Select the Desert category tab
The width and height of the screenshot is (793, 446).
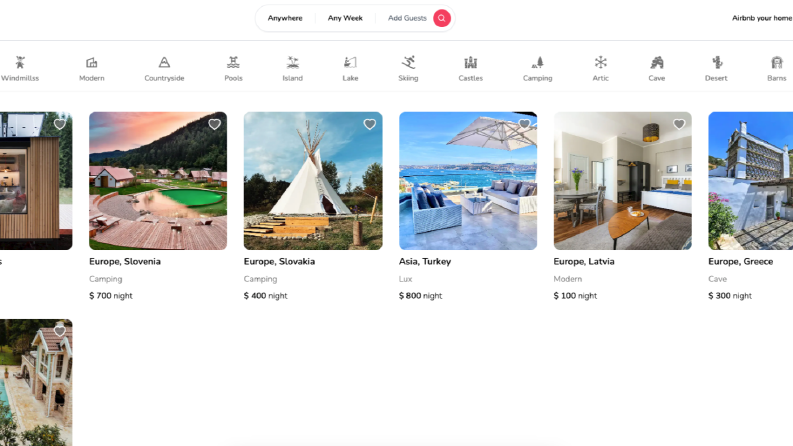click(x=716, y=68)
